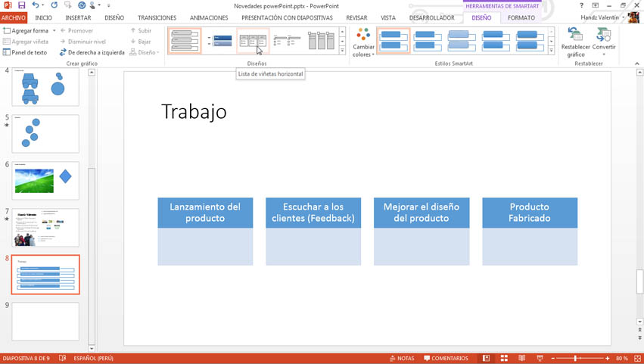This screenshot has width=644, height=364.
Task: Fit slide to window icon
Action: click(637, 358)
